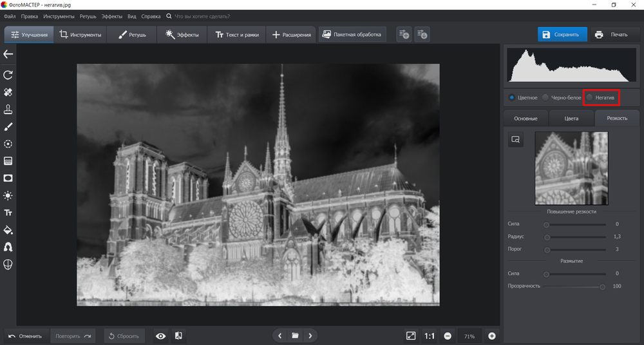Enable the Негатив radio option
This screenshot has height=345, width=644.
pyautogui.click(x=589, y=98)
